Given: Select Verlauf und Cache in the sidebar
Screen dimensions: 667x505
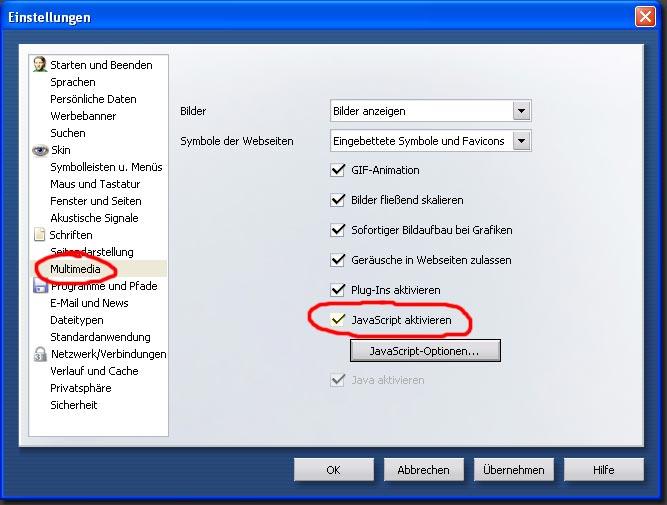Looking at the screenshot, I should pyautogui.click(x=94, y=371).
